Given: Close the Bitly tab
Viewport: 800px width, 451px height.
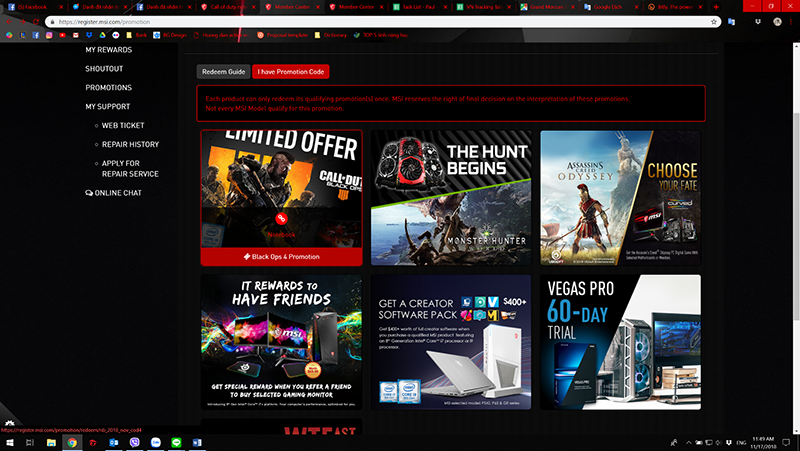Looking at the screenshot, I should [701, 7].
